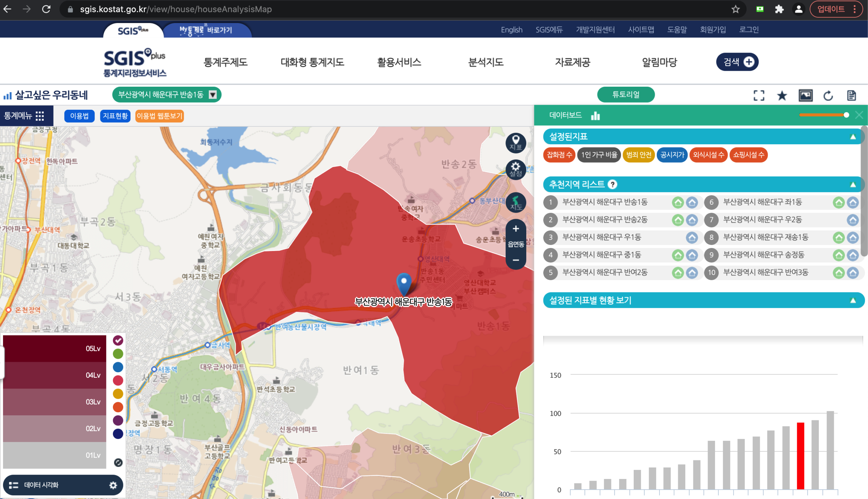868x499 pixels.
Task: Select the crimson red legend color option
Action: (118, 380)
